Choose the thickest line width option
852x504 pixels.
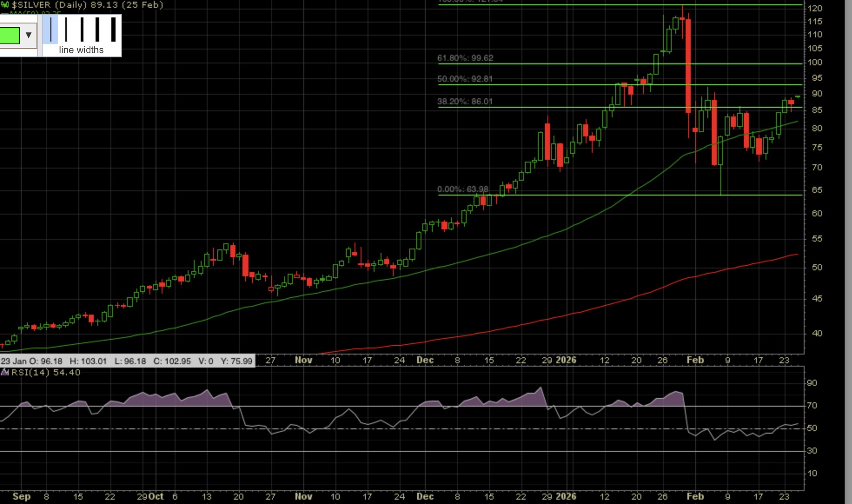(x=113, y=30)
